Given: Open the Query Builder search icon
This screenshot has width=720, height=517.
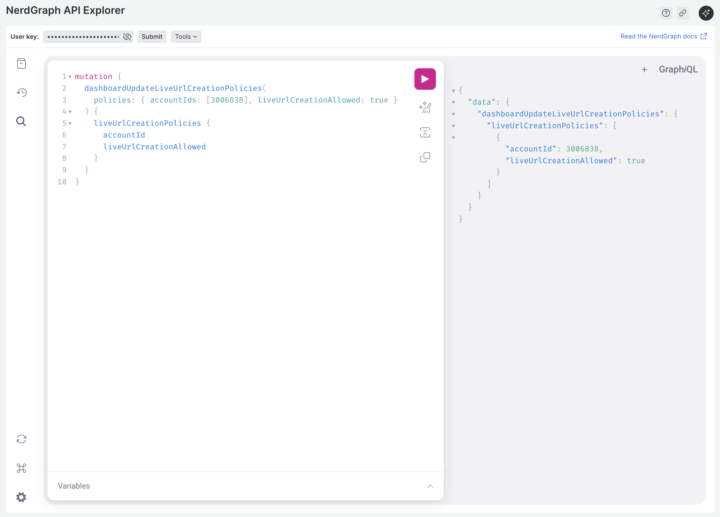Looking at the screenshot, I should pos(21,121).
